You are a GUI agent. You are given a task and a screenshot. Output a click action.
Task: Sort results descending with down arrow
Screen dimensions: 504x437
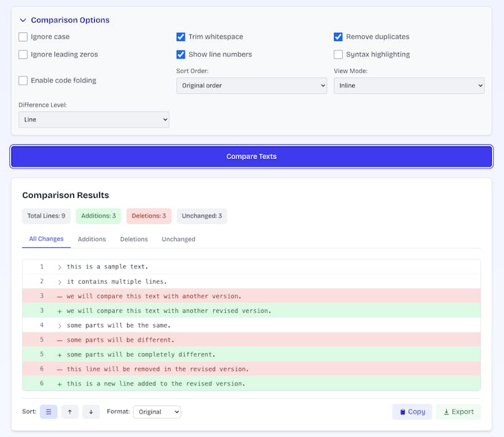91,412
